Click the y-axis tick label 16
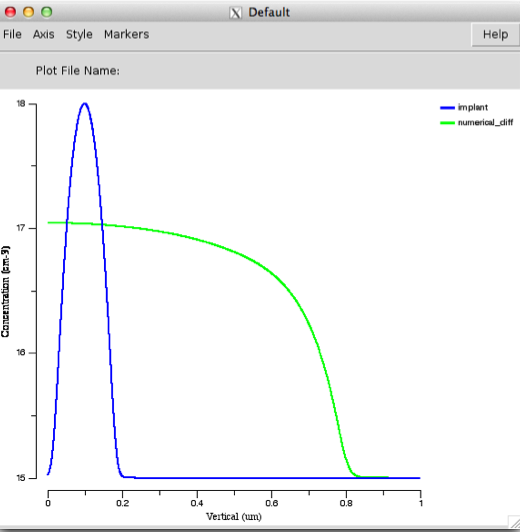Viewport: 520px width, 532px height. pyautogui.click(x=21, y=353)
